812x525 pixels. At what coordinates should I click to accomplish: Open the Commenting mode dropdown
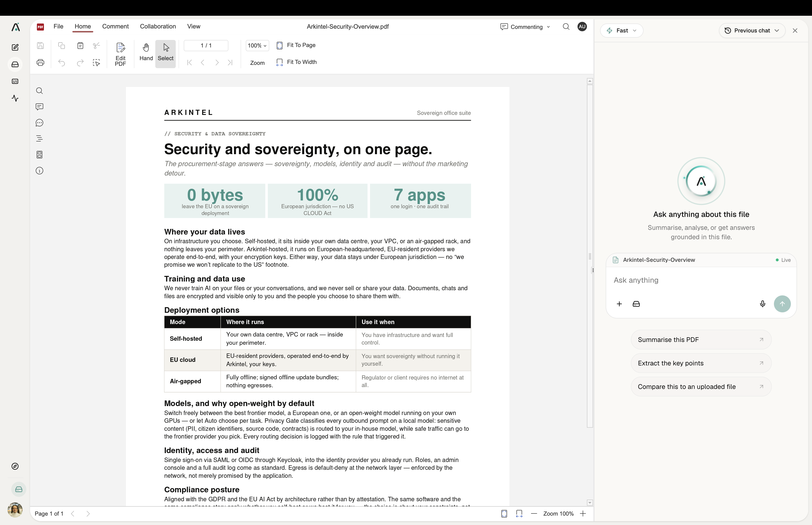(x=525, y=27)
